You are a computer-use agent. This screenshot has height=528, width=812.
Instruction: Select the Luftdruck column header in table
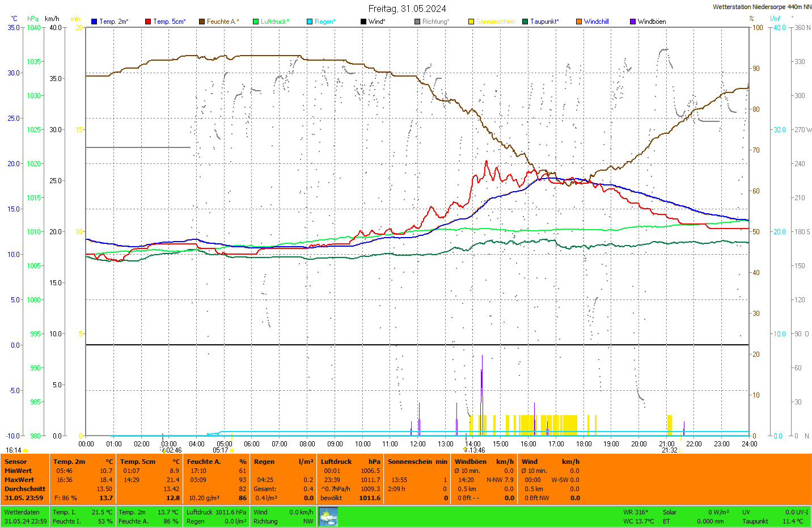(336, 462)
